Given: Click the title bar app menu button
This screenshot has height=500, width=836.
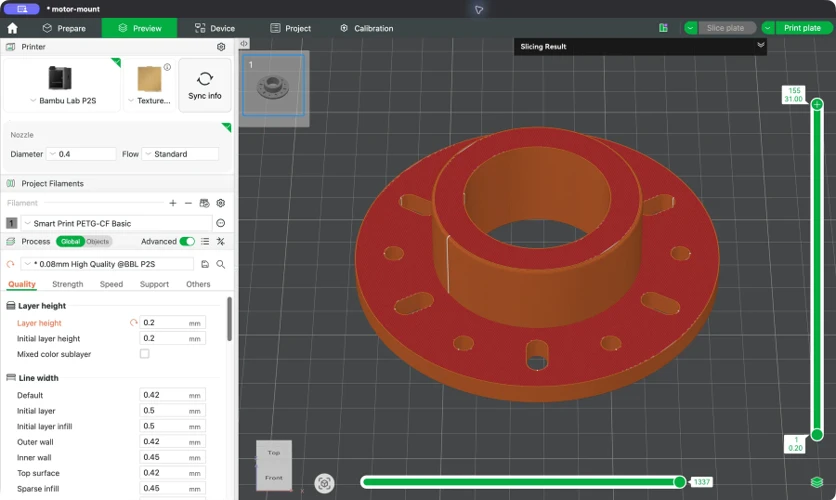Looking at the screenshot, I should [22, 9].
